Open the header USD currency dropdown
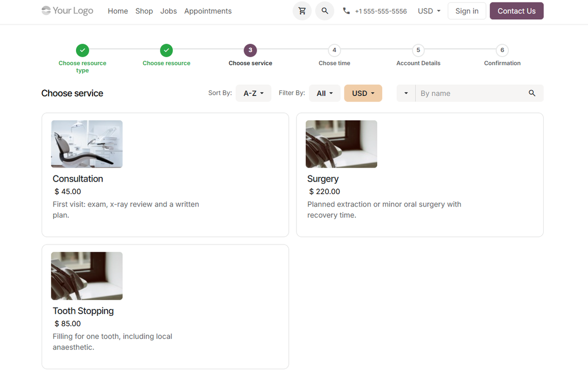The height and width of the screenshot is (385, 588). (429, 11)
